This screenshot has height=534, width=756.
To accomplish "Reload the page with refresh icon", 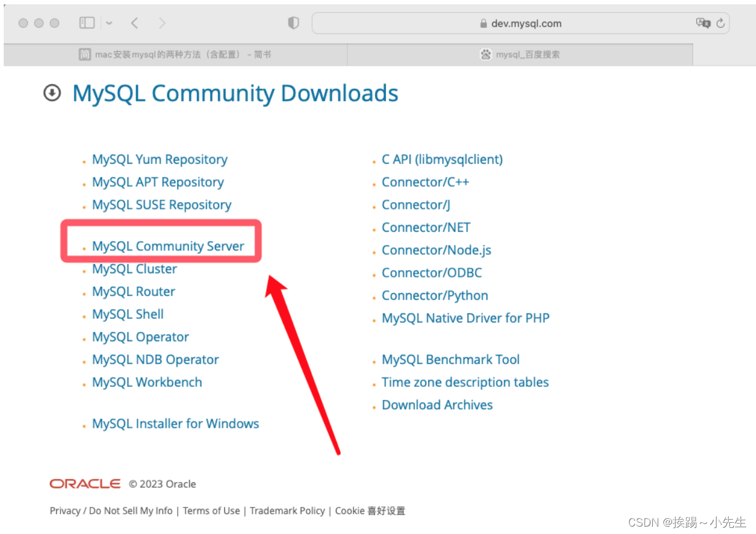I will click(x=720, y=23).
